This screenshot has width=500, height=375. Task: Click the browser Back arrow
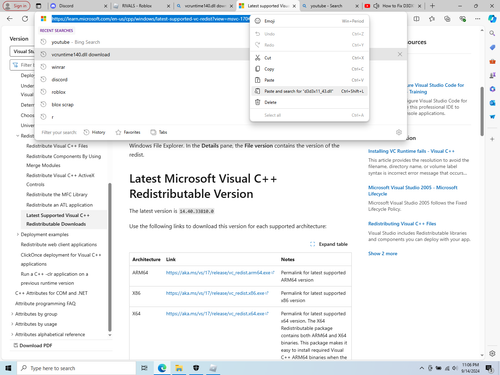(x=10, y=19)
